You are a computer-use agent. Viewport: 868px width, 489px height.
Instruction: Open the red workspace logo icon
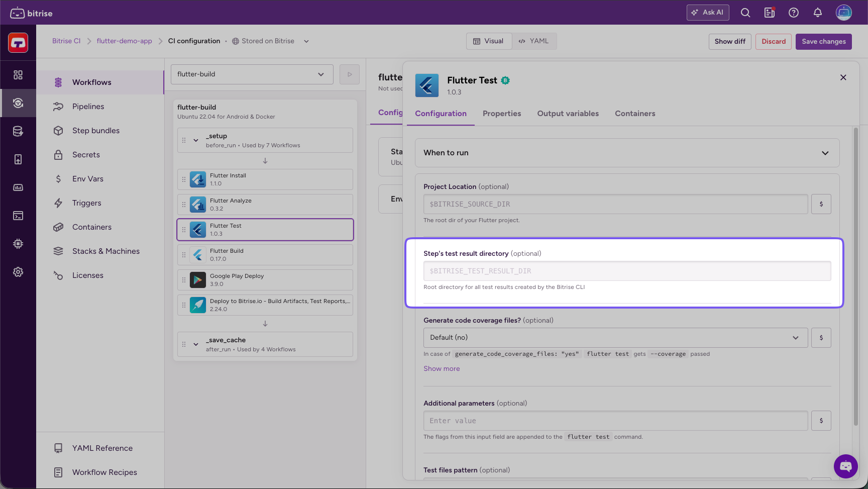coord(18,43)
